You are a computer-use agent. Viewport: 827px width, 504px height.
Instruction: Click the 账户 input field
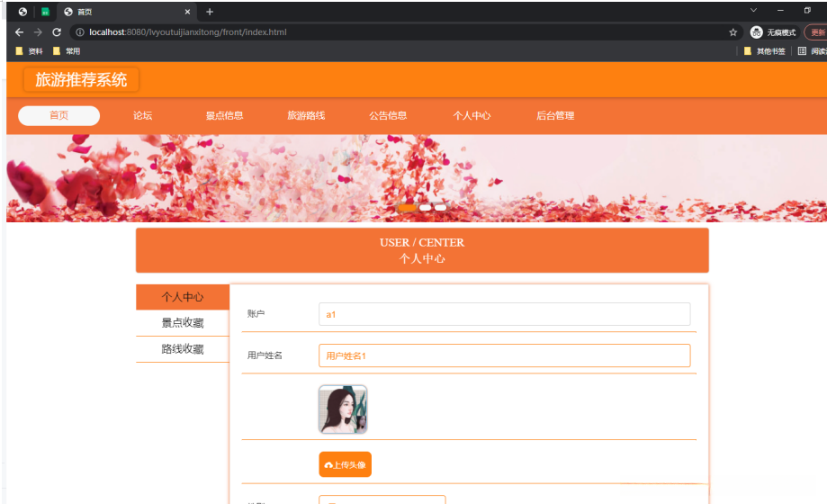click(x=504, y=314)
